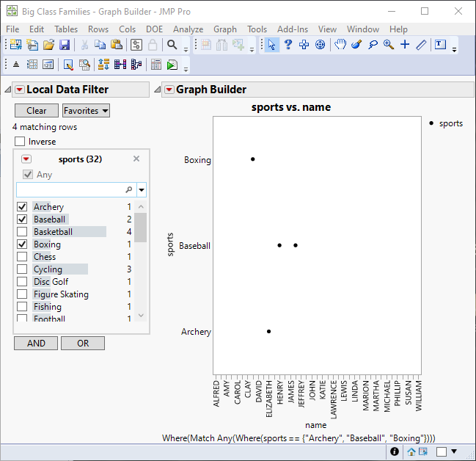Open Graph Builder red triangle menu

point(169,90)
